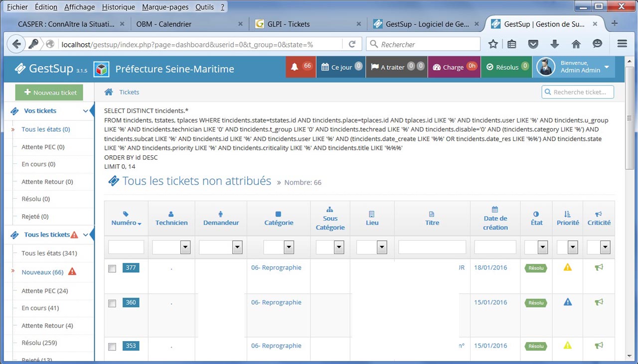Open ticket number 377

pyautogui.click(x=131, y=267)
